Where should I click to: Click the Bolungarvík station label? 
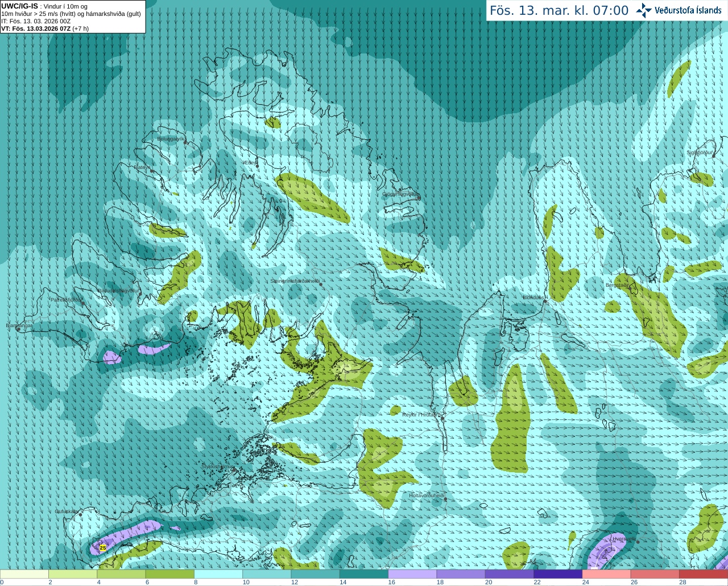(x=169, y=139)
